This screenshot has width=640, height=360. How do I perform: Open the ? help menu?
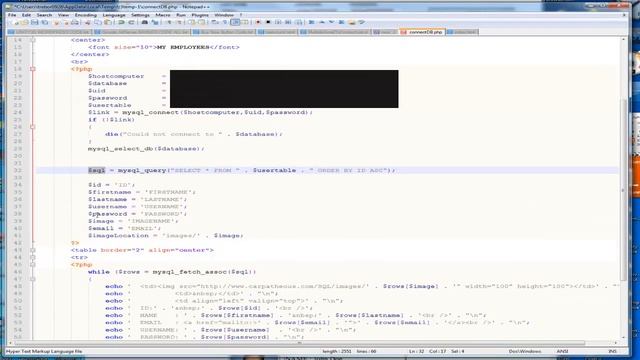241,15
